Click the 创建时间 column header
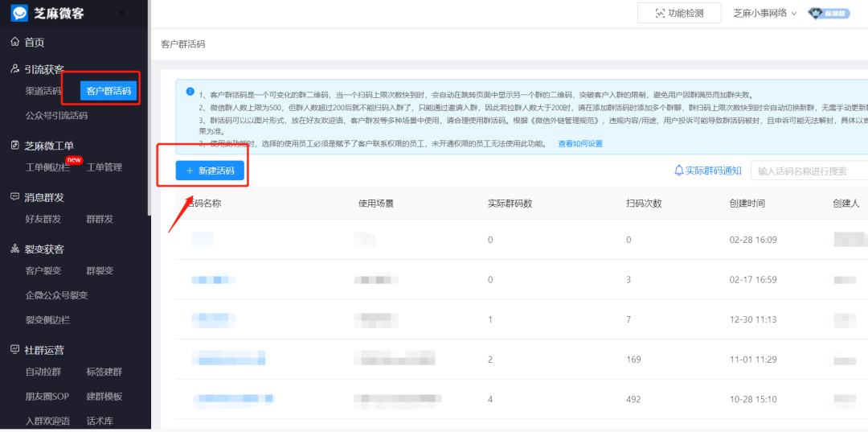This screenshot has height=432, width=868. click(x=747, y=204)
